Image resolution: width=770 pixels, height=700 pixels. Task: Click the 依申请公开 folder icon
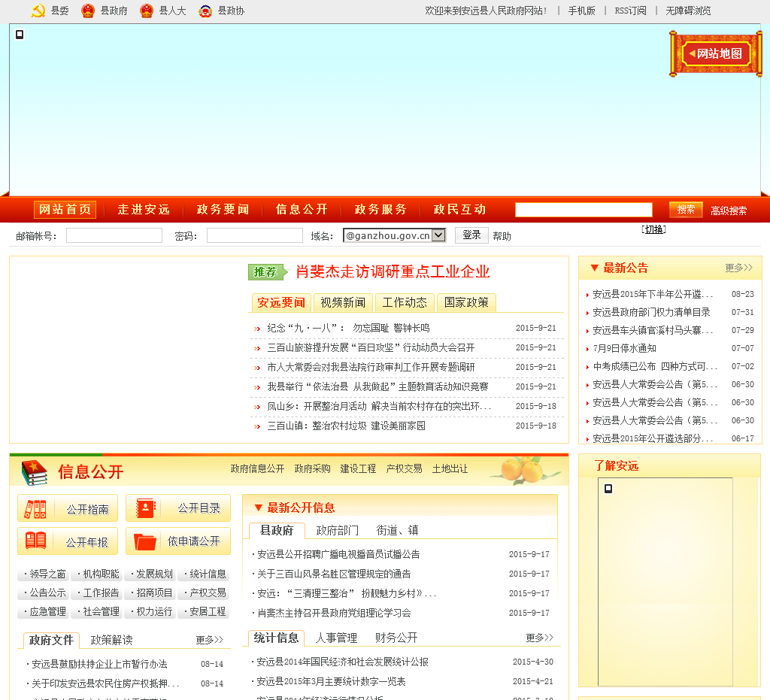point(145,541)
